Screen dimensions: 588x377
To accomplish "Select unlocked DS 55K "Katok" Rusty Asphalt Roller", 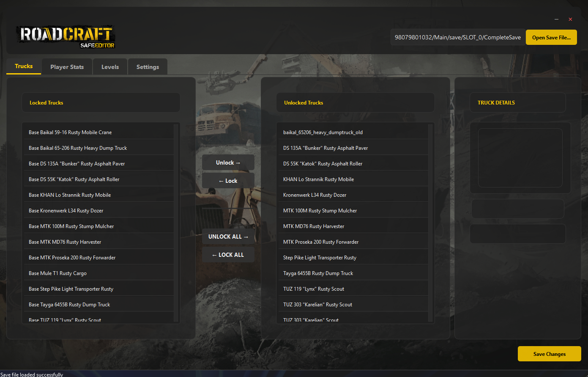I will coord(353,164).
